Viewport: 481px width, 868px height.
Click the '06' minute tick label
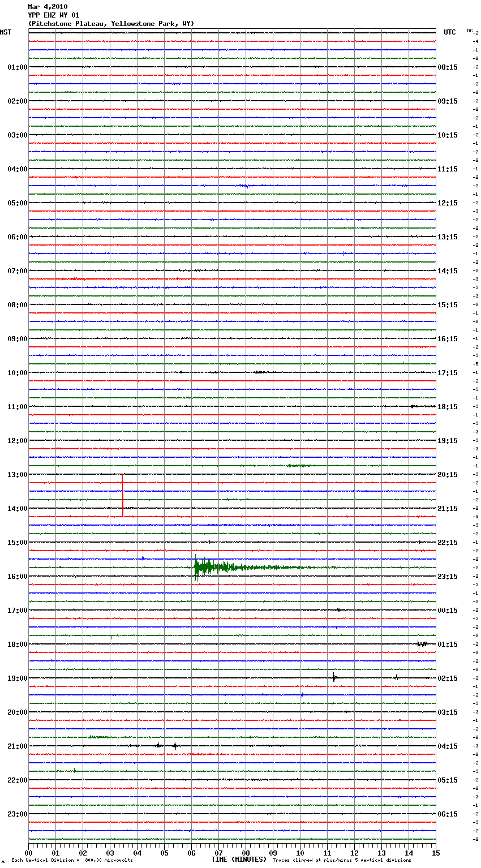(191, 853)
